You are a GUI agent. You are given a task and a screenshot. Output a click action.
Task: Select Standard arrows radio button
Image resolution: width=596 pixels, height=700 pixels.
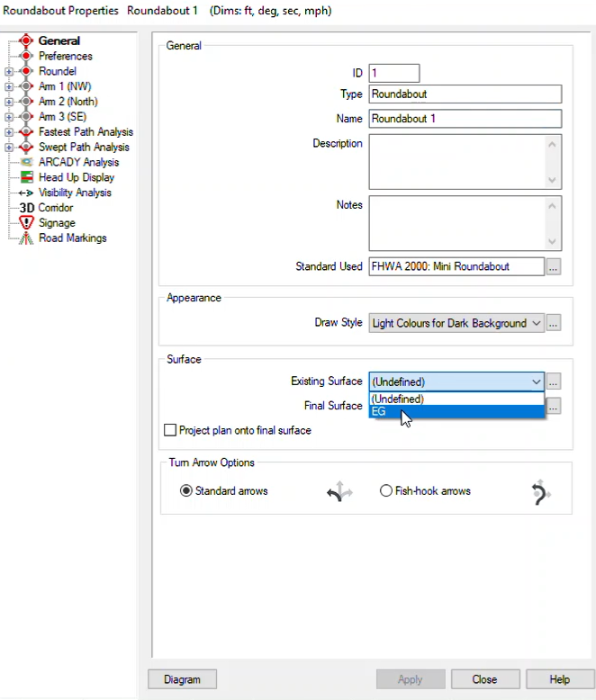click(x=185, y=491)
